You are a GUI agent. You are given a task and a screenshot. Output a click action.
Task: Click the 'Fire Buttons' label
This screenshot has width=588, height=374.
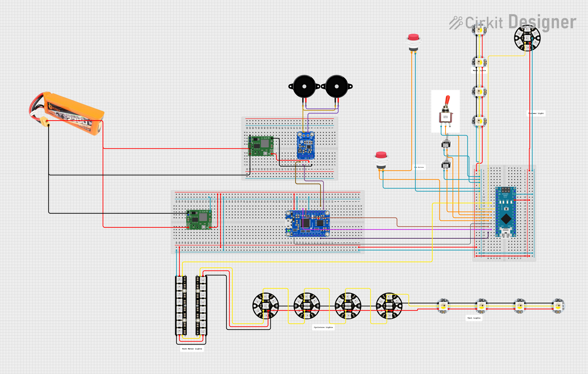[419, 167]
